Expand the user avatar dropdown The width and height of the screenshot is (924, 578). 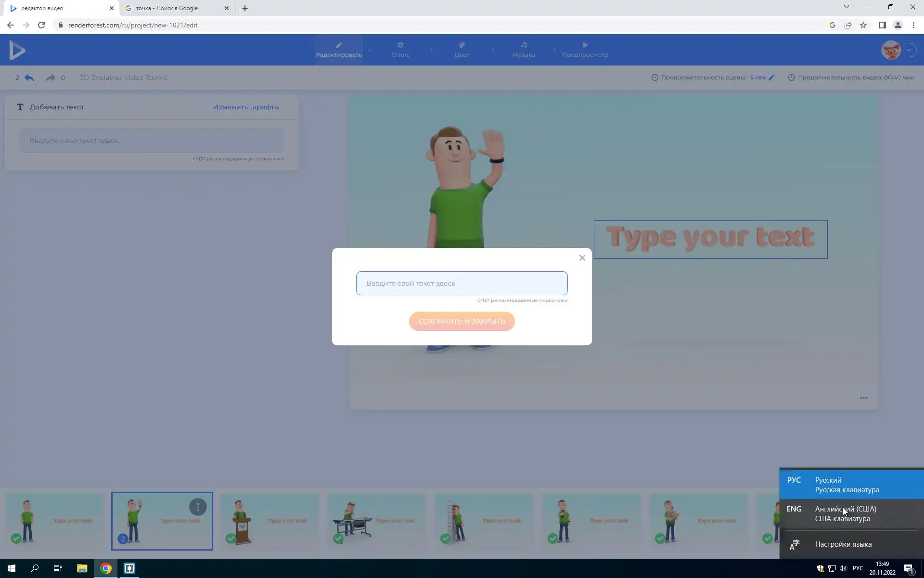tap(908, 50)
